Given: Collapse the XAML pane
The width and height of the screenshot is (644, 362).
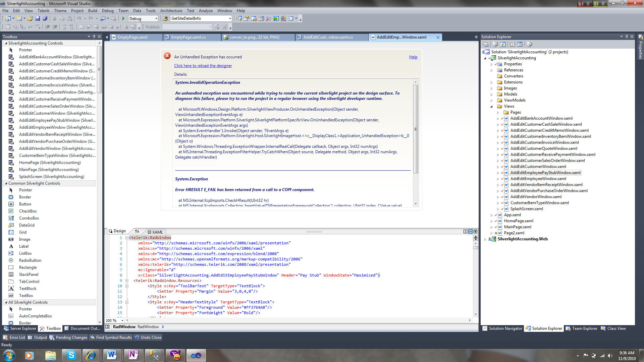Looking at the screenshot, I should (475, 231).
